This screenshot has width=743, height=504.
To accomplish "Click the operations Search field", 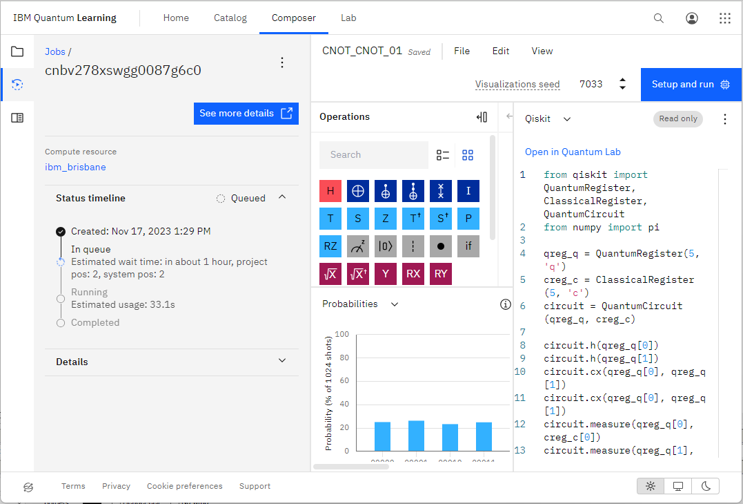I will 374,155.
